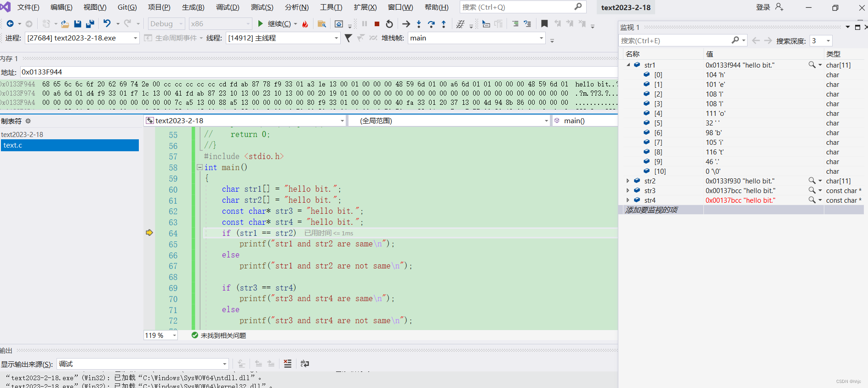Expand the str4 watch entry
The image size is (868, 388).
[628, 200]
